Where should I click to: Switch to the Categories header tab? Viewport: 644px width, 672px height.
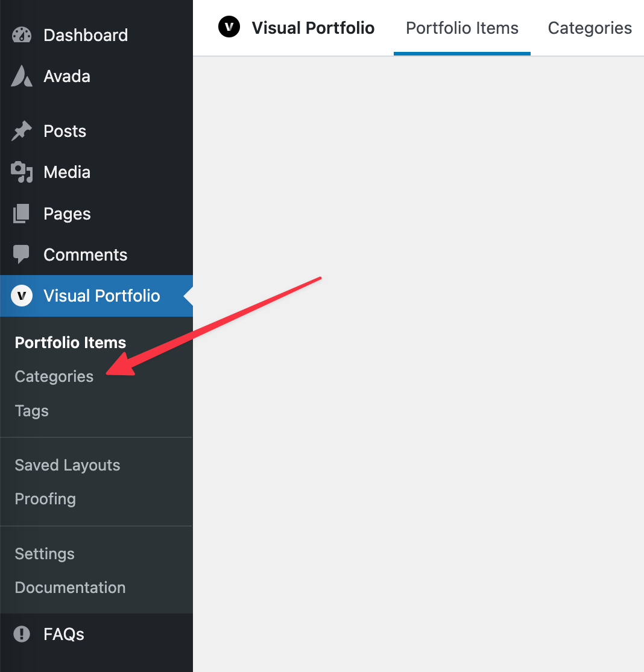[x=590, y=28]
